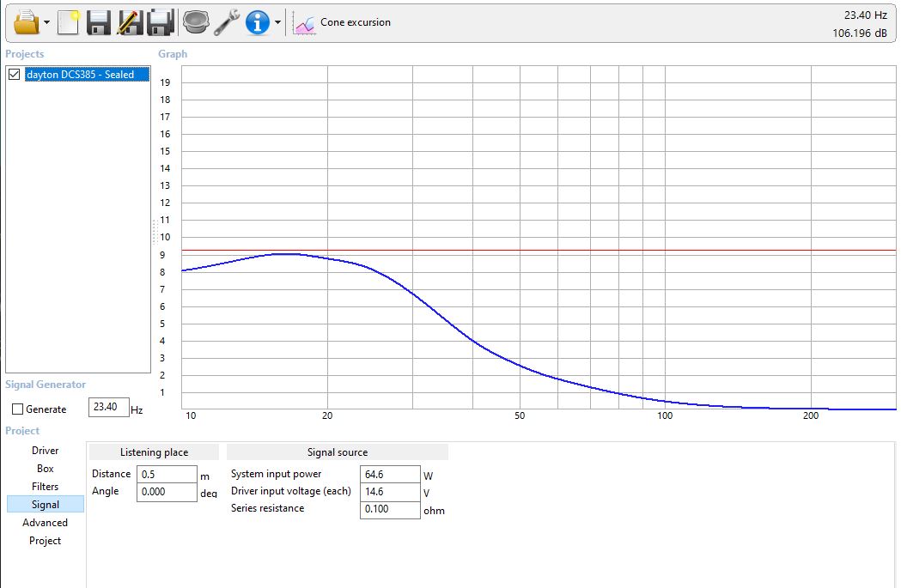The width and height of the screenshot is (901, 588).
Task: Click the Graph heading label
Action: pos(173,54)
